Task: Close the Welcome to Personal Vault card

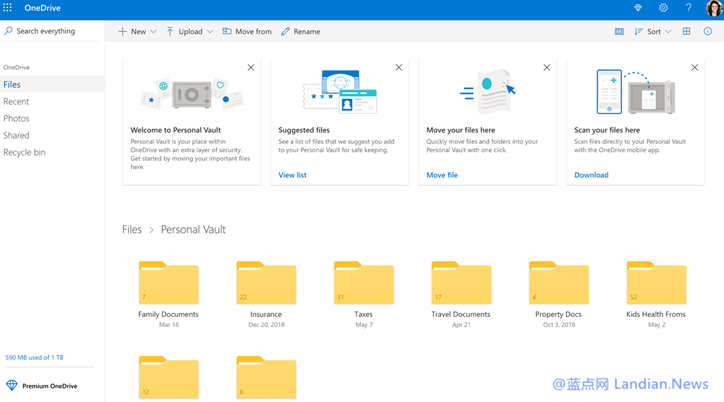Action: click(251, 67)
